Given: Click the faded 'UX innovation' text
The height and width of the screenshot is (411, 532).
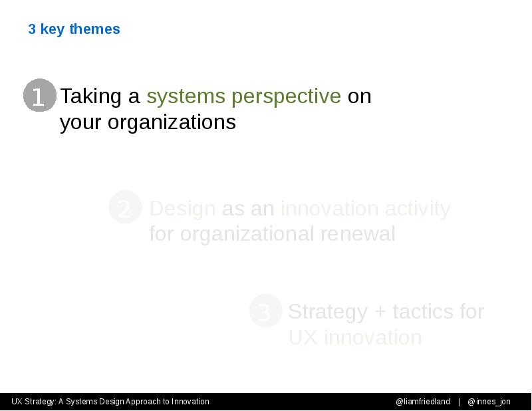Looking at the screenshot, I should (x=355, y=338).
